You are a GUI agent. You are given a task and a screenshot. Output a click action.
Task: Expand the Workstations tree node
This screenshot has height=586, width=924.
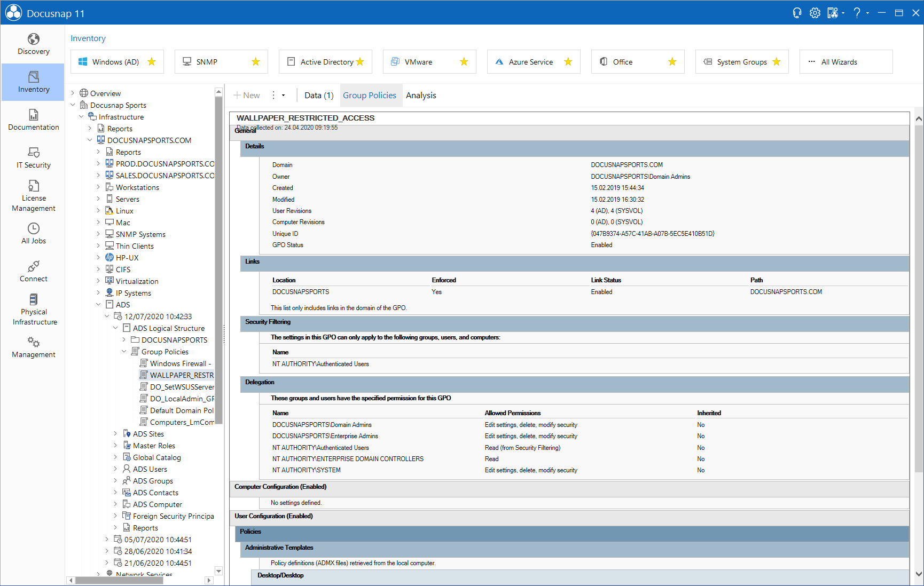pos(99,187)
